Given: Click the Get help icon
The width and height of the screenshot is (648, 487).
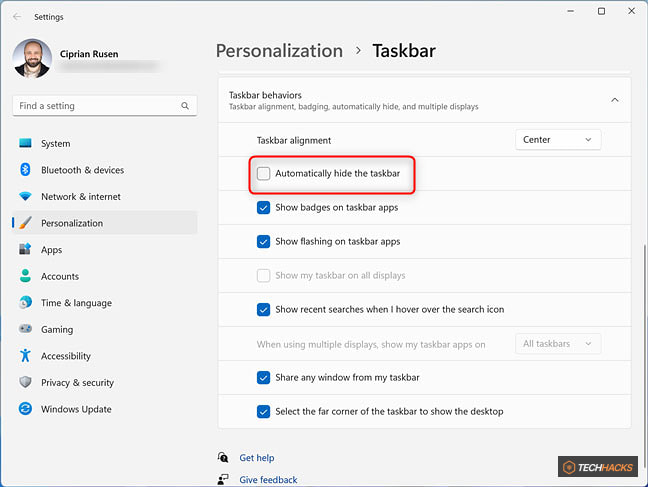Looking at the screenshot, I should 223,457.
